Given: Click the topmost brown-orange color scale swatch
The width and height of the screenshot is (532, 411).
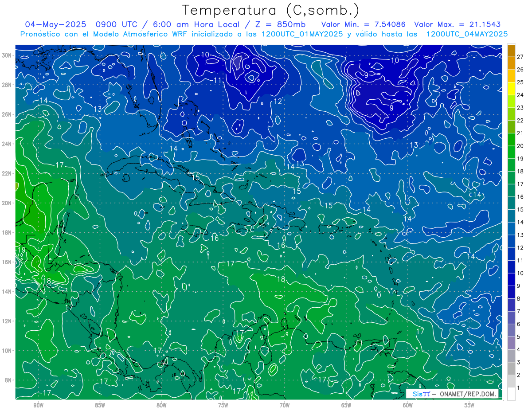Looking at the screenshot, I should [511, 50].
